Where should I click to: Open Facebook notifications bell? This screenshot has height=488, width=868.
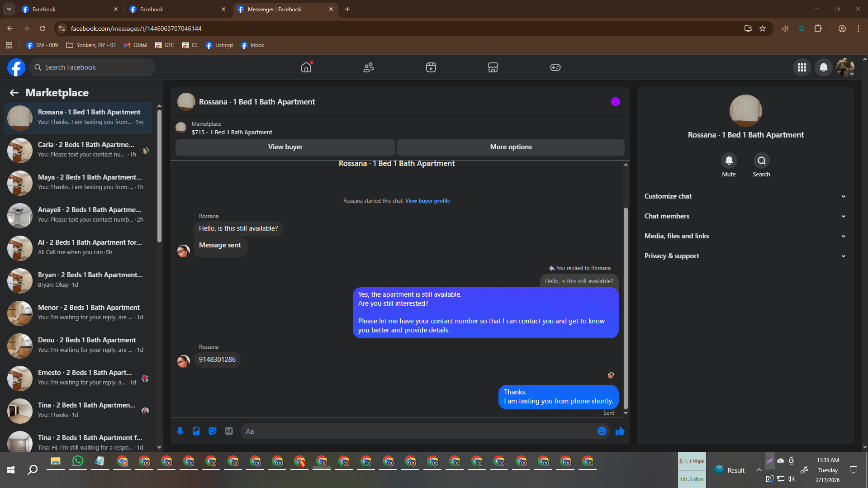pyautogui.click(x=823, y=67)
